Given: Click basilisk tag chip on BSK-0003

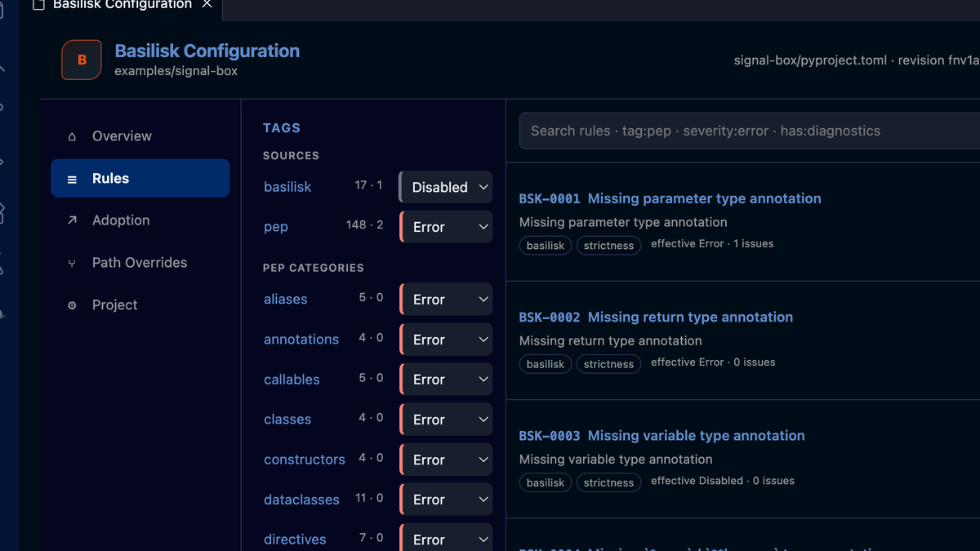Looking at the screenshot, I should point(546,482).
